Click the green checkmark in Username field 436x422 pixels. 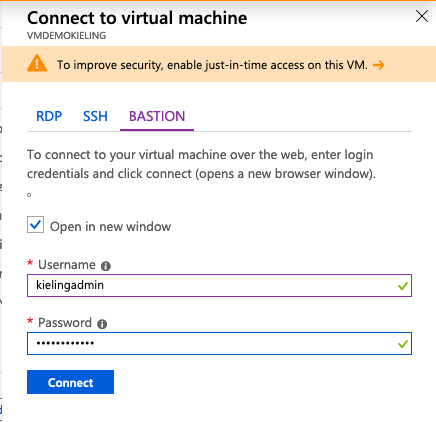(x=403, y=286)
